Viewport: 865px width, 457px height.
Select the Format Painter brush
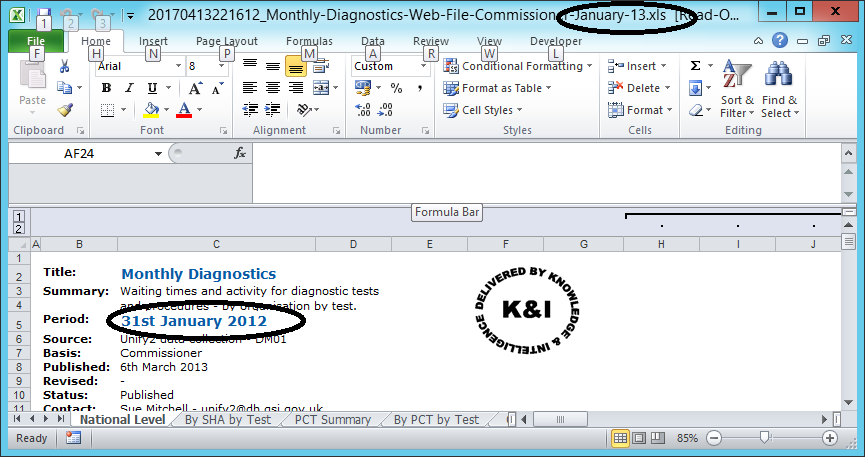(65, 110)
